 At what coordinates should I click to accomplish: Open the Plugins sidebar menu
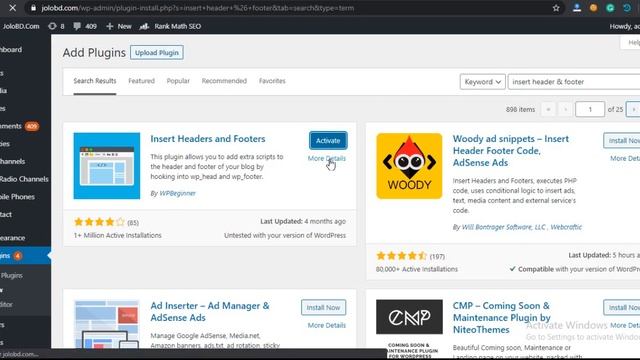[24, 256]
